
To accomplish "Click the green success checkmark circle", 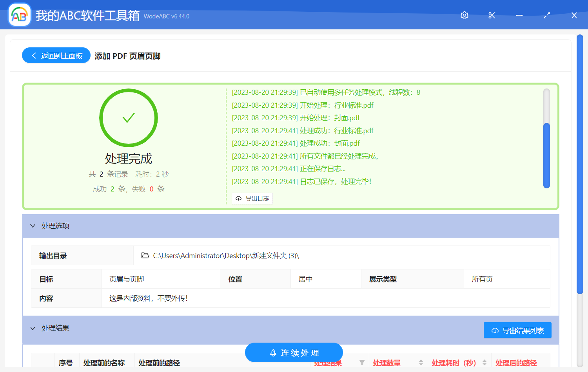I will click(129, 118).
